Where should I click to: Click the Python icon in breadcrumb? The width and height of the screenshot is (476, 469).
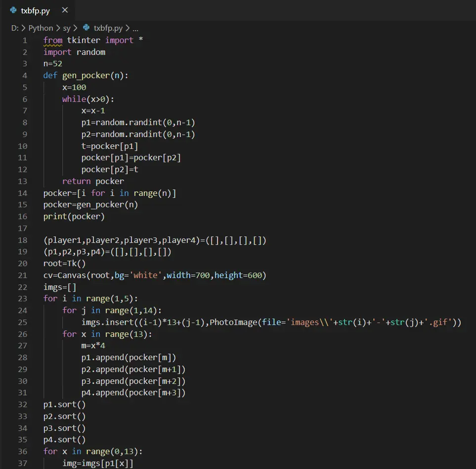pyautogui.click(x=86, y=28)
